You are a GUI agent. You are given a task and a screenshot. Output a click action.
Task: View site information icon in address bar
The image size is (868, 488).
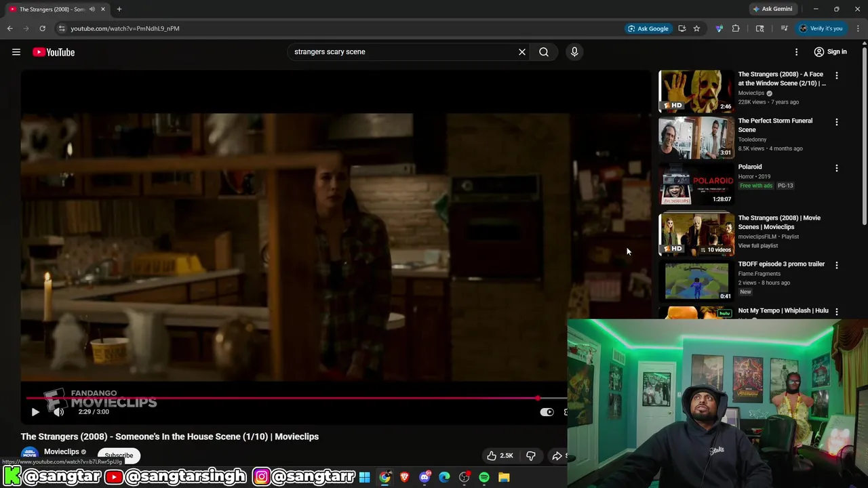point(62,28)
